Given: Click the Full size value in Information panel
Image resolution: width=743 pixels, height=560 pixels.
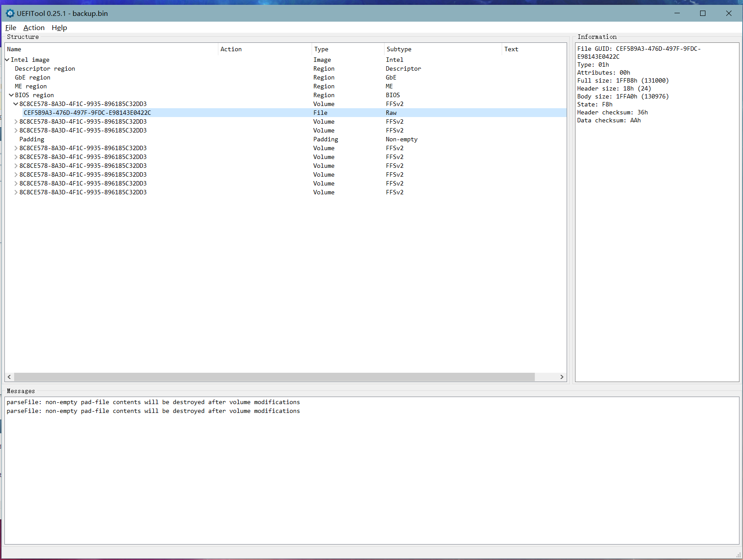Looking at the screenshot, I should coord(642,80).
